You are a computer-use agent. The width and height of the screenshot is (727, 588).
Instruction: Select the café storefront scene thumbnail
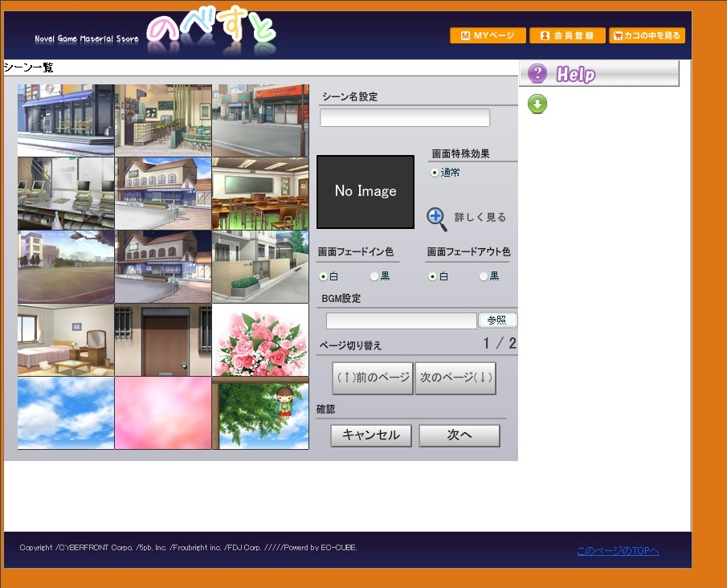[x=66, y=120]
